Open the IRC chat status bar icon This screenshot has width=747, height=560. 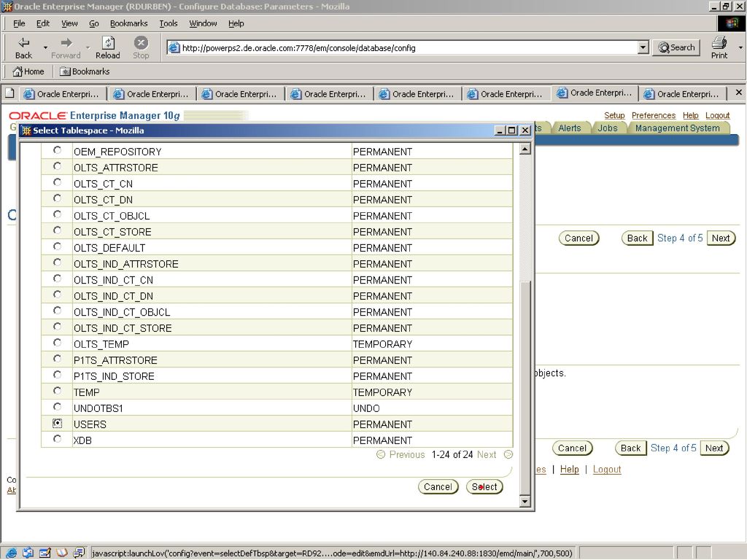(79, 553)
